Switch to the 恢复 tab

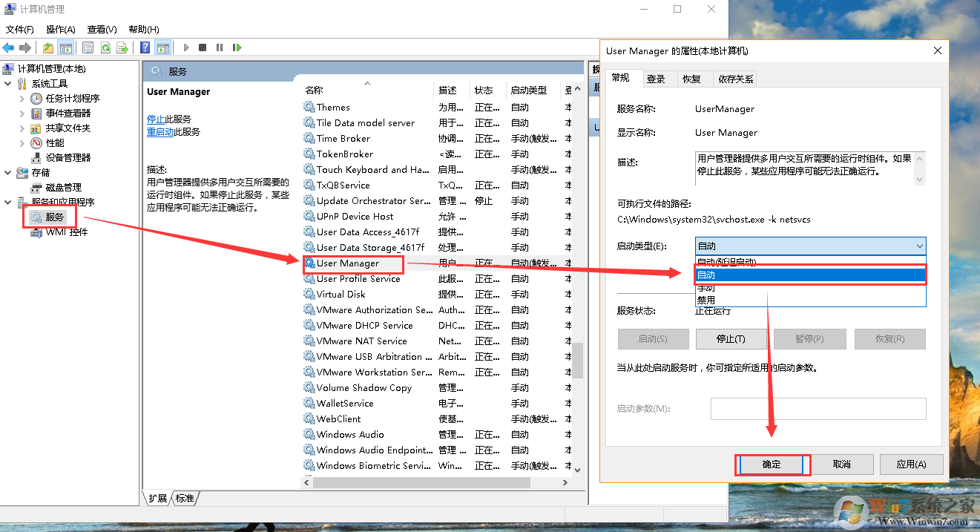691,79
